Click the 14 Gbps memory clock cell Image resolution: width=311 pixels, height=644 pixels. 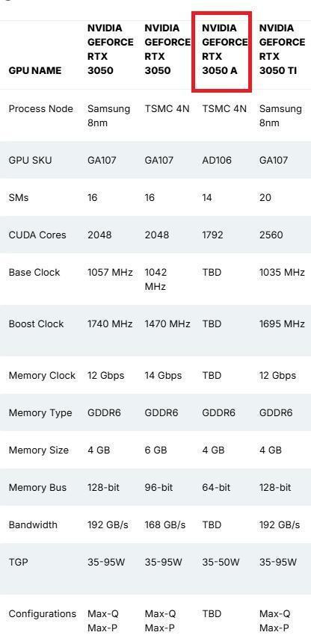pos(163,375)
